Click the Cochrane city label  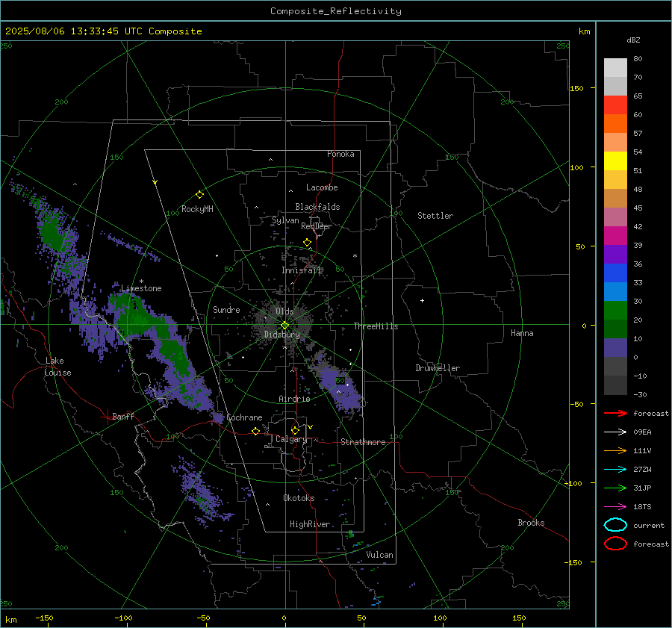click(x=244, y=417)
